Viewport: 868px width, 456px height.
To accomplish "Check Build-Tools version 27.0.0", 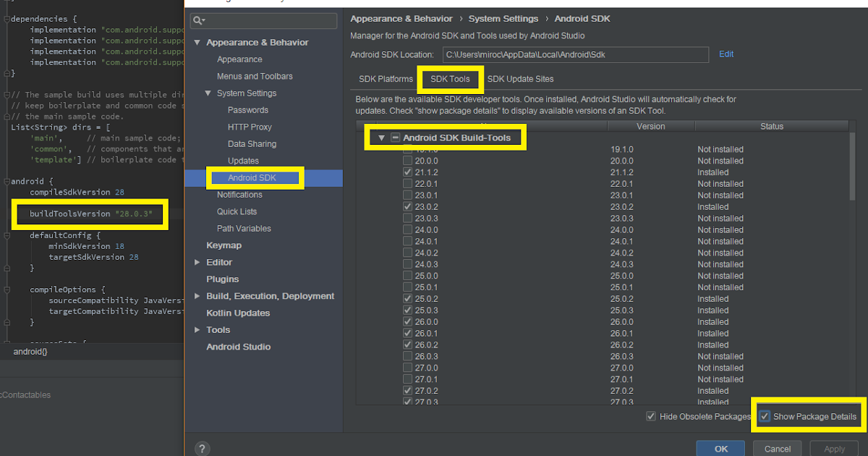I will [x=407, y=367].
